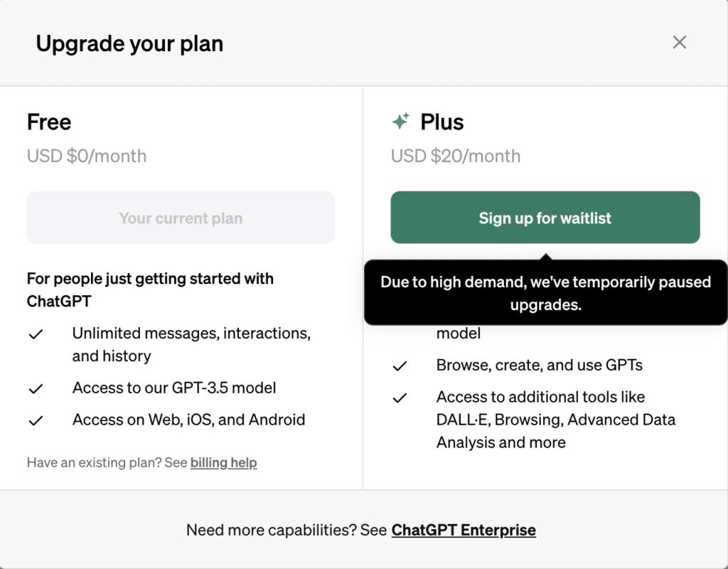Open the ChatGPT Enterprise link
The image size is (728, 569).
click(464, 530)
